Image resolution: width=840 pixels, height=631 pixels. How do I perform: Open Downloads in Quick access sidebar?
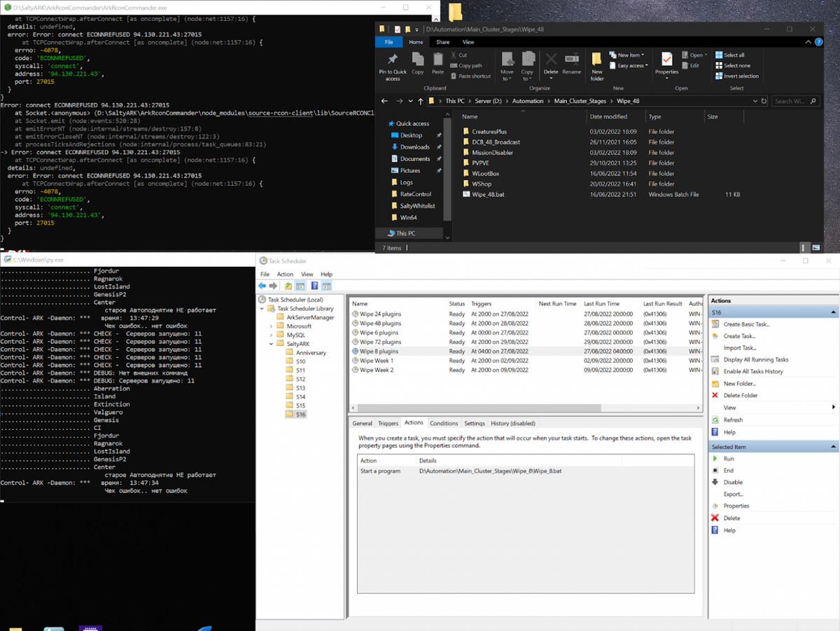coord(415,147)
